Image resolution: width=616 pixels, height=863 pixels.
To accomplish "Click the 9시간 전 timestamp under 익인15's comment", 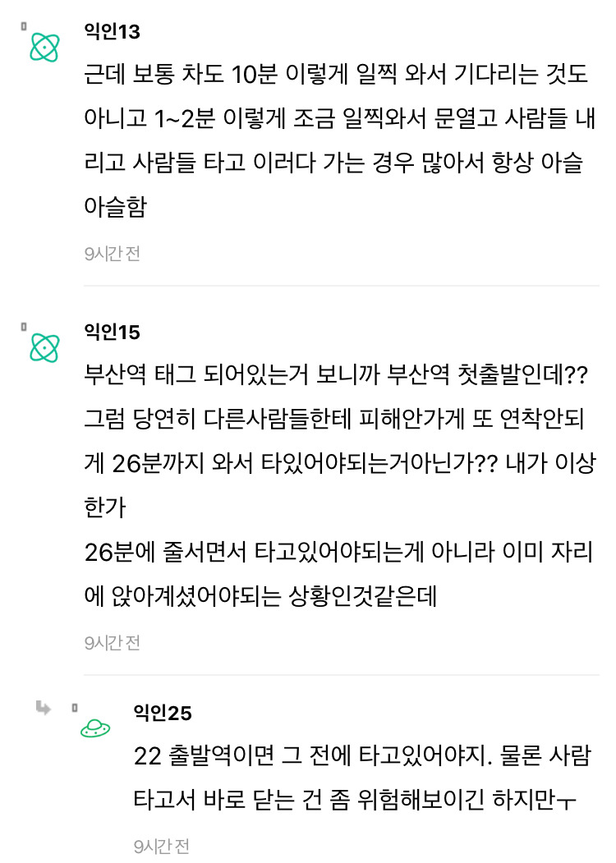I will click(x=112, y=642).
